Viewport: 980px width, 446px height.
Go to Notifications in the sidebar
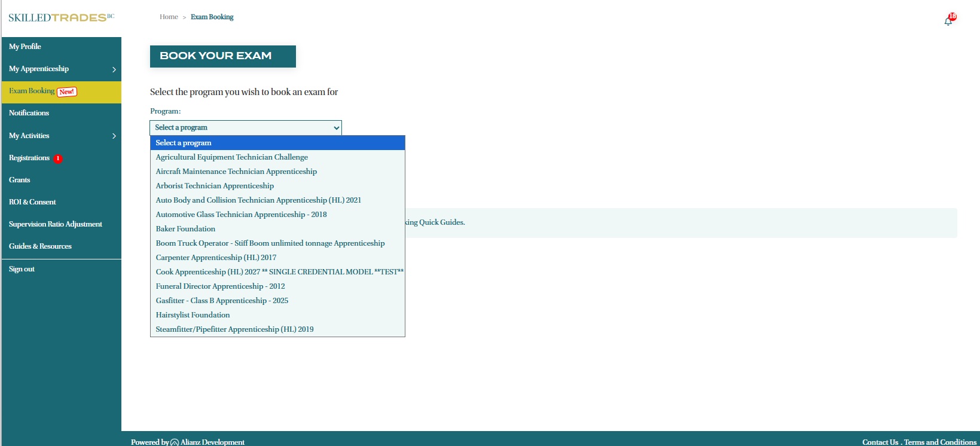pos(29,113)
